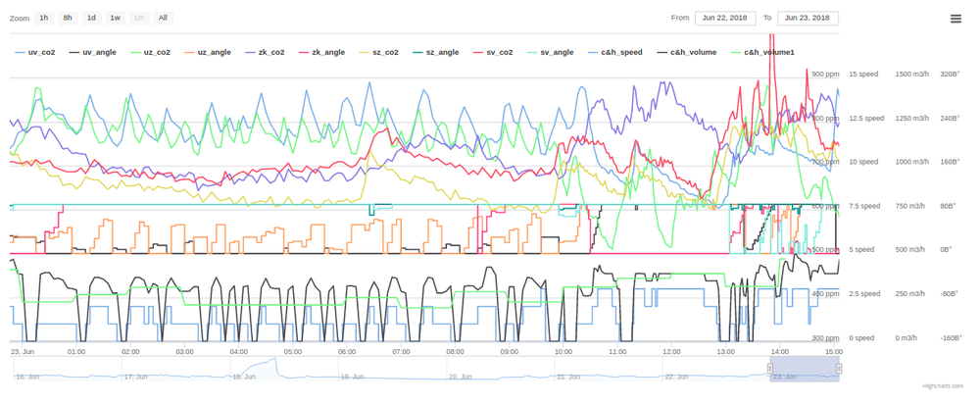This screenshot has width=980, height=404.
Task: Show All data with zoom button
Action: [163, 18]
